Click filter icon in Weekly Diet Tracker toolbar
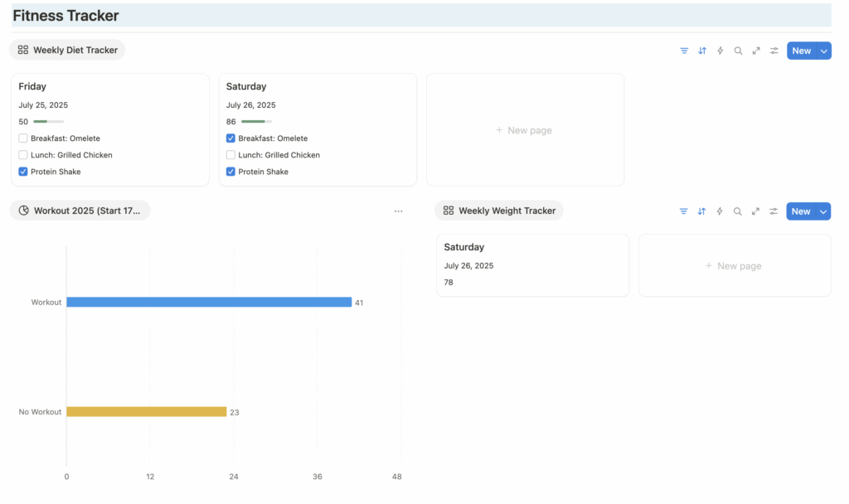849x504 pixels. pyautogui.click(x=684, y=51)
